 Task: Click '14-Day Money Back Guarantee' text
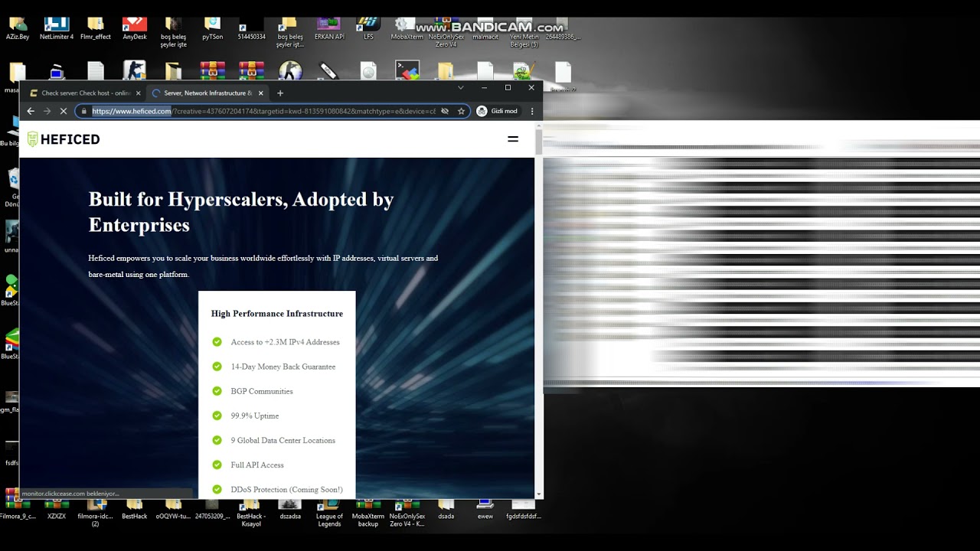click(283, 367)
